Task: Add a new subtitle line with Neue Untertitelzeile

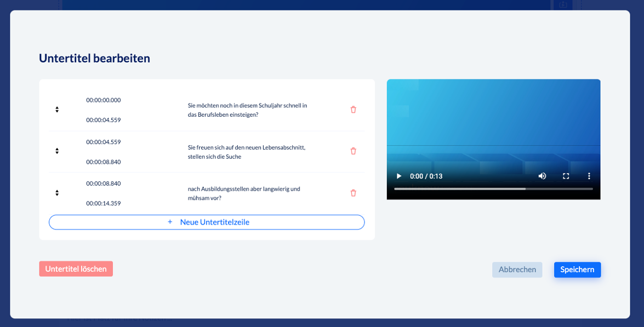Action: point(207,222)
